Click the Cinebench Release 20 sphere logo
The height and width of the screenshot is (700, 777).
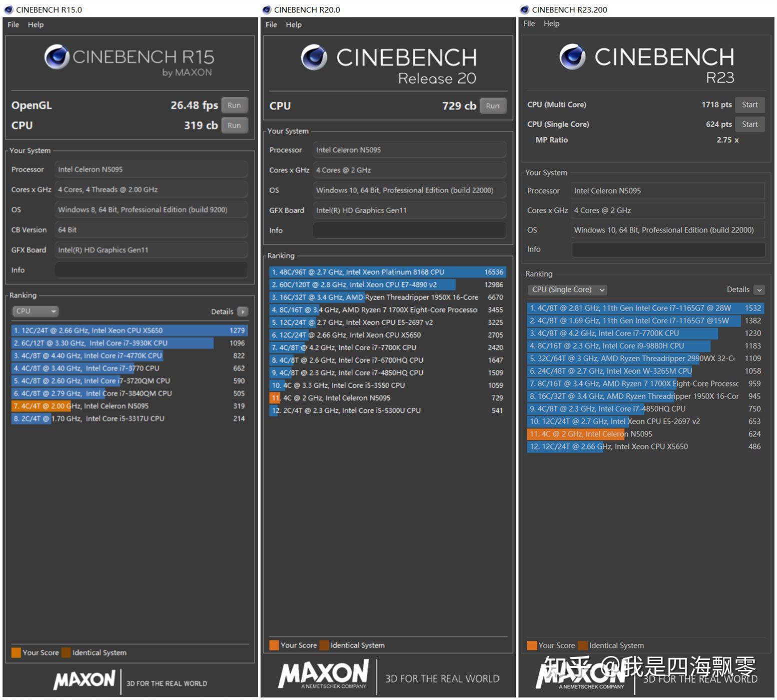pyautogui.click(x=314, y=57)
